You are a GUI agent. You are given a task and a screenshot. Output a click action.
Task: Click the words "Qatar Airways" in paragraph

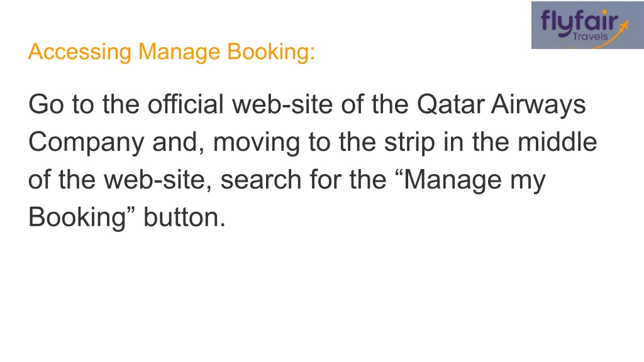[x=501, y=104]
